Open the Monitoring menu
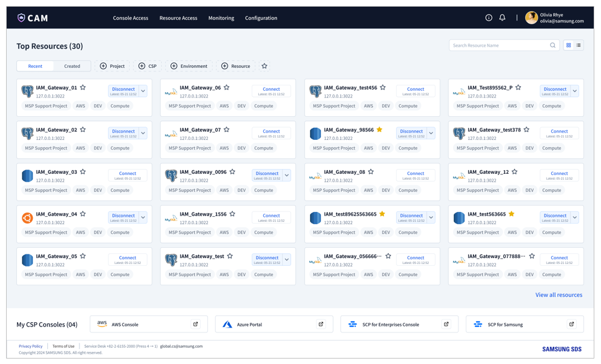This screenshot has height=364, width=601. point(221,18)
